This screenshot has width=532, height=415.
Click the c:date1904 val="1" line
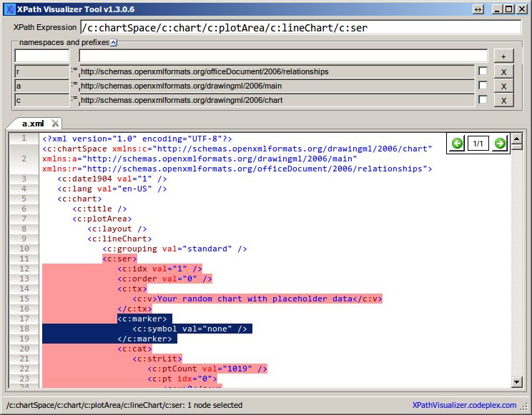(112, 179)
